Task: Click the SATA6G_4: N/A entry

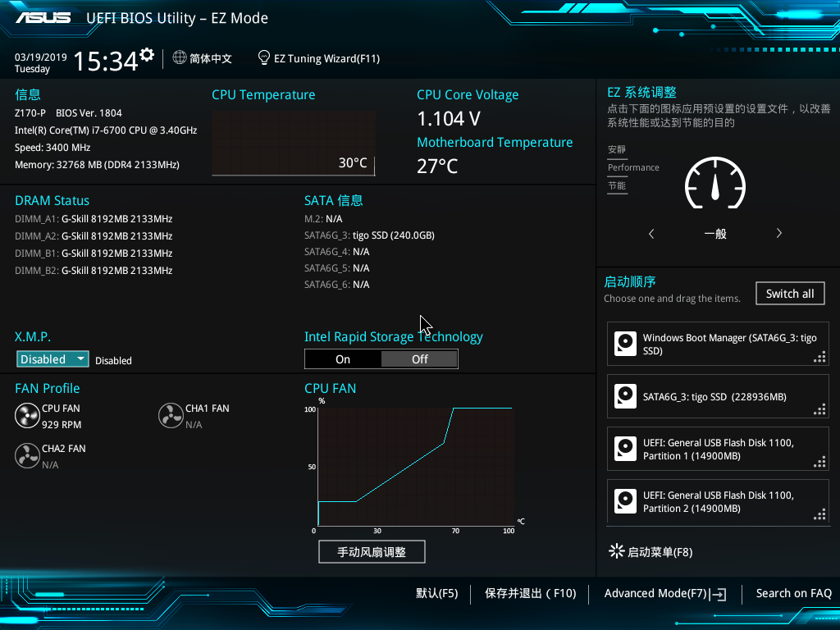Action: [x=337, y=252]
